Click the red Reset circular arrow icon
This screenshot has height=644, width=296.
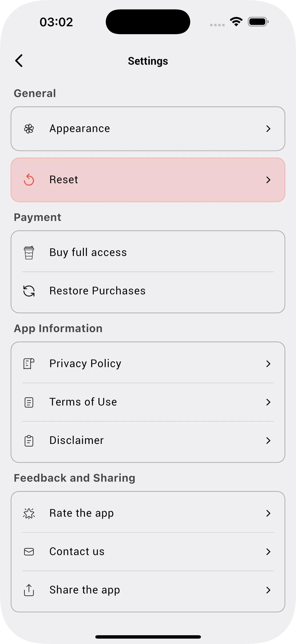[29, 180]
